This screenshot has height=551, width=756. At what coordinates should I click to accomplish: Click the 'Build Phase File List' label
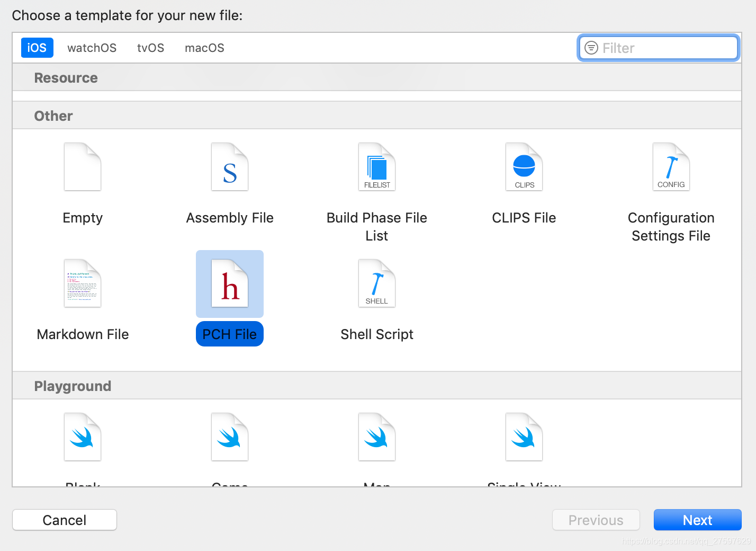tap(377, 227)
